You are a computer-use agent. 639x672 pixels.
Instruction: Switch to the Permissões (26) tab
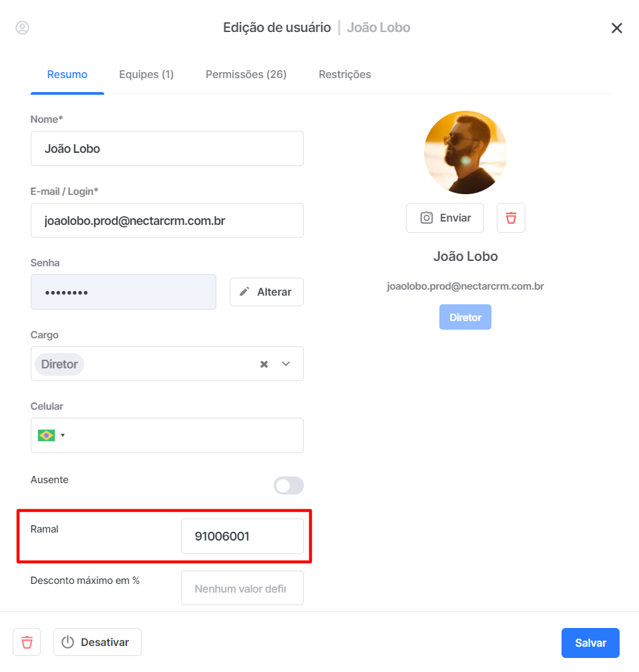click(246, 75)
